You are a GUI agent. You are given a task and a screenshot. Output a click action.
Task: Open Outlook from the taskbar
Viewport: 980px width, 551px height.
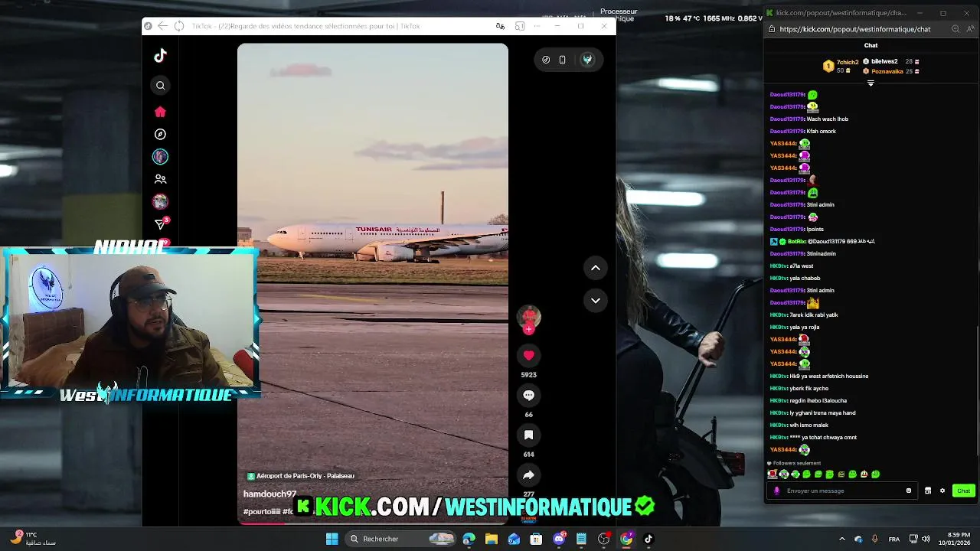click(x=514, y=539)
